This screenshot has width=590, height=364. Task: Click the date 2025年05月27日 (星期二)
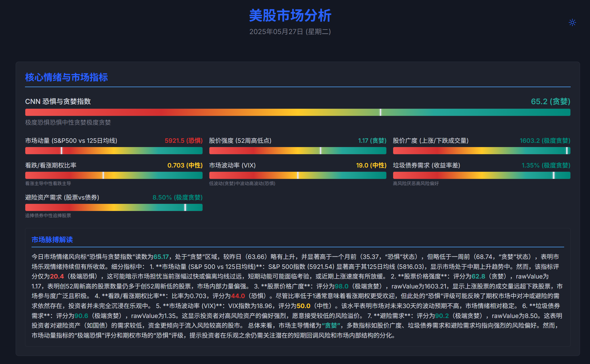click(x=290, y=32)
